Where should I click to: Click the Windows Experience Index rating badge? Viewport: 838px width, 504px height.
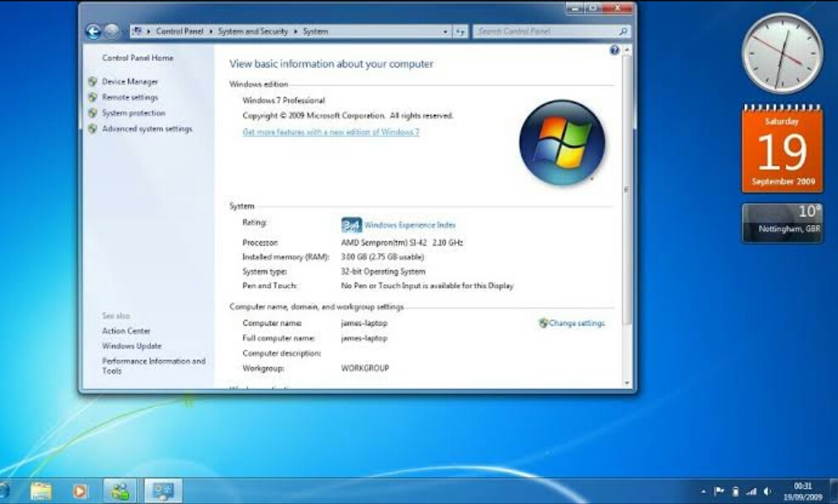(x=351, y=225)
